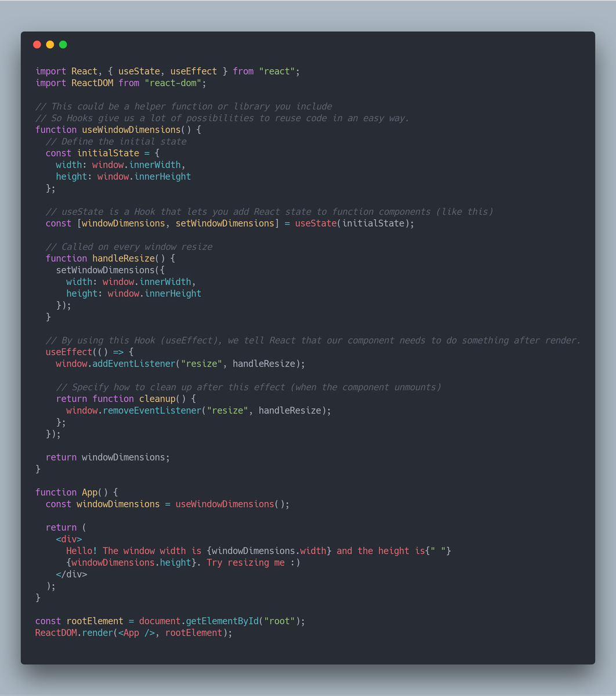Click the line starting "ReactDOM.render("
Screen dimensions: 616x696
tap(134, 633)
